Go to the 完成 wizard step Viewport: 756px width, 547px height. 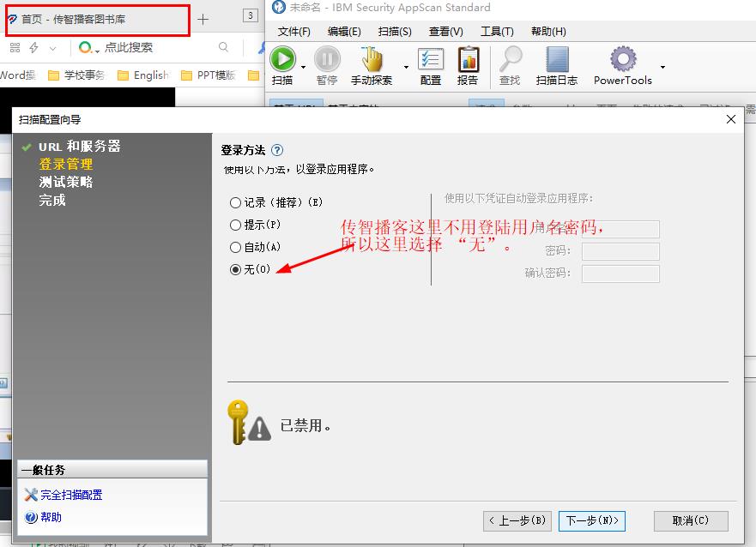(x=52, y=200)
